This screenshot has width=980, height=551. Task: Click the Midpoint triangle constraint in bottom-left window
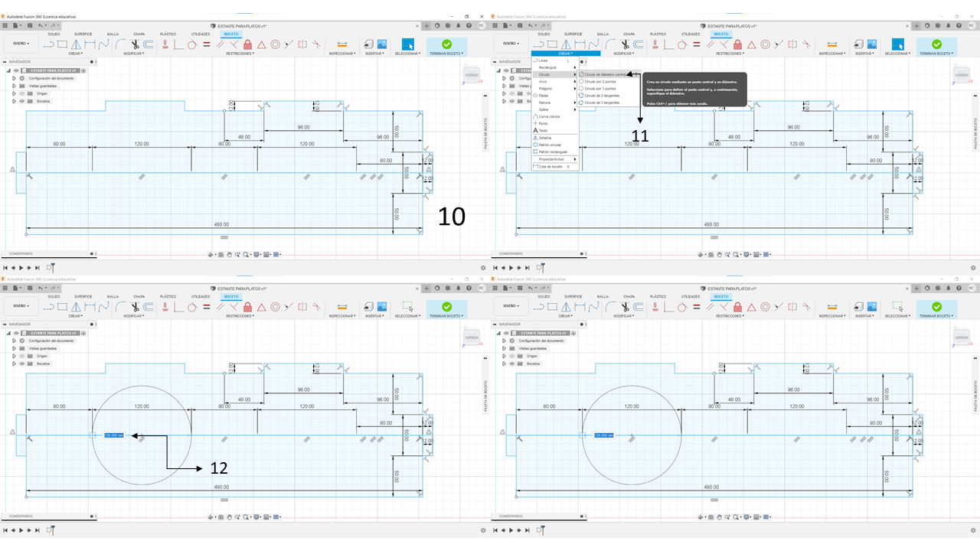[261, 306]
